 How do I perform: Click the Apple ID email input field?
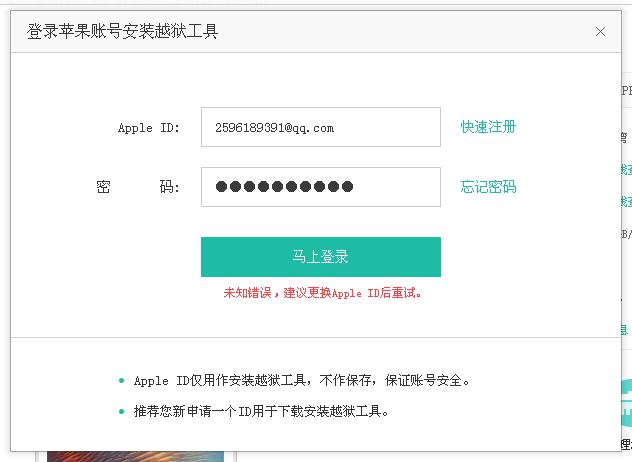click(x=320, y=127)
